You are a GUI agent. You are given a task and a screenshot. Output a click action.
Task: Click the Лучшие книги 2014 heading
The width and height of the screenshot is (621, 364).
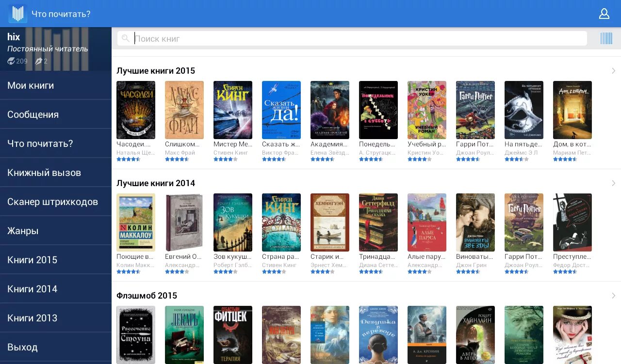point(156,183)
